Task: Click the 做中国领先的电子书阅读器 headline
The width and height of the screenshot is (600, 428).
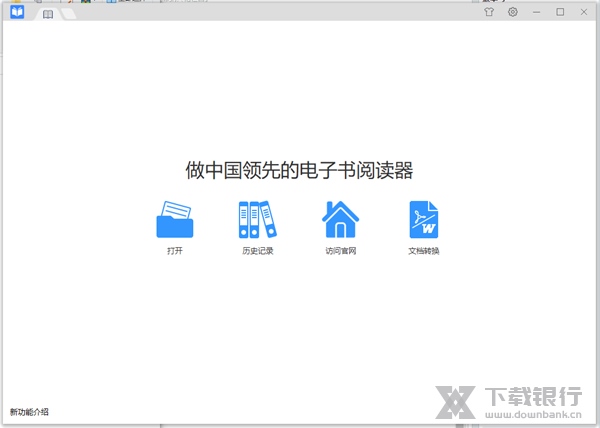Action: [299, 170]
